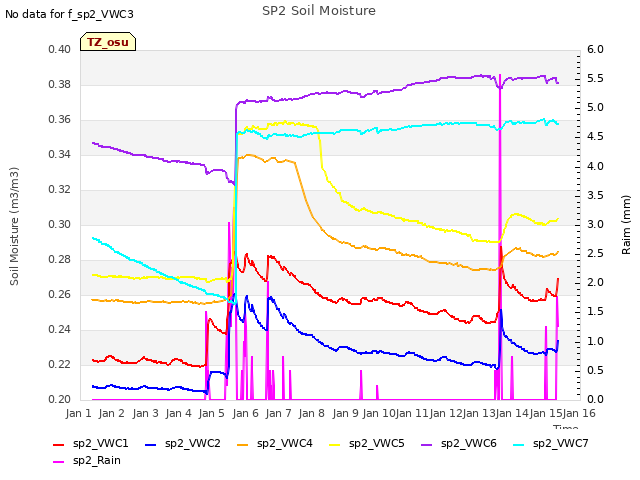Click the sp2_VWC1 legend label
640x480 pixels.
coord(100,443)
